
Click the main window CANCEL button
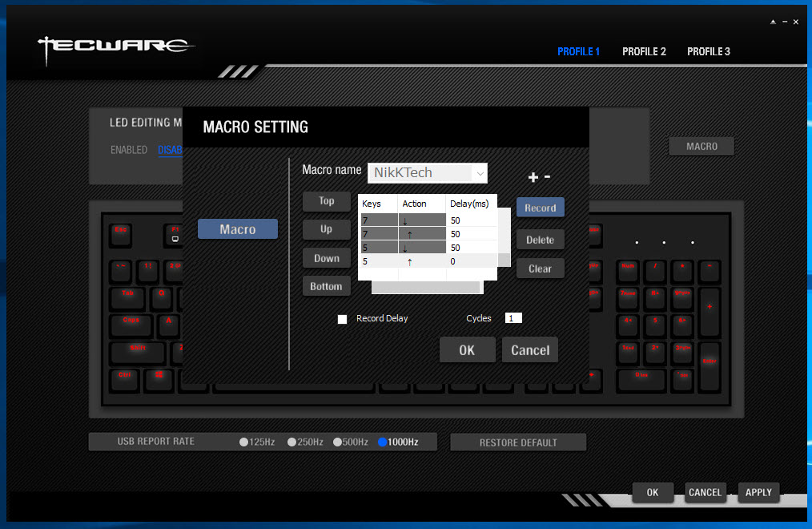[705, 492]
